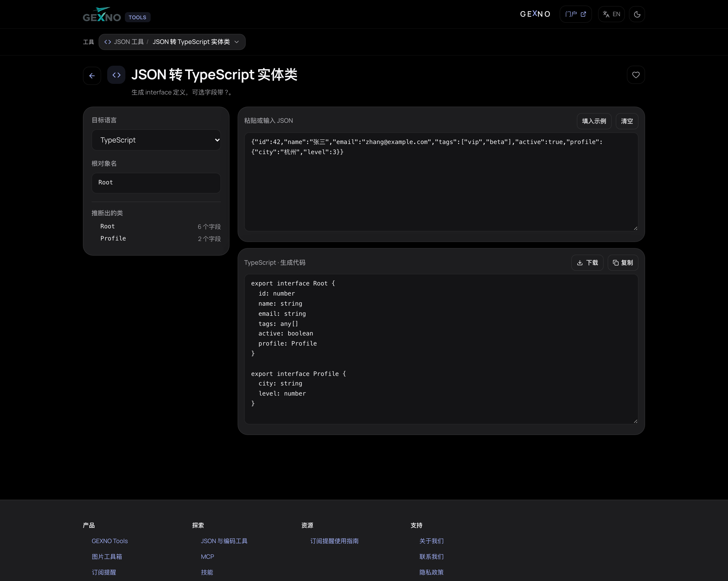
Task: Click the 'TypeScript · 生成代码' label
Action: tap(275, 262)
